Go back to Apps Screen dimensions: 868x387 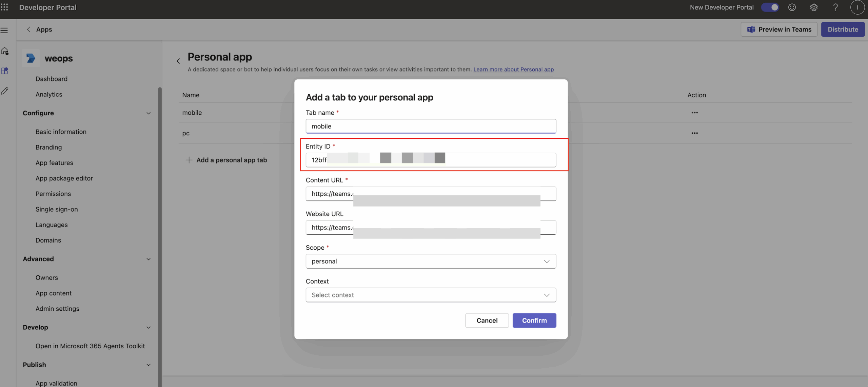point(39,30)
